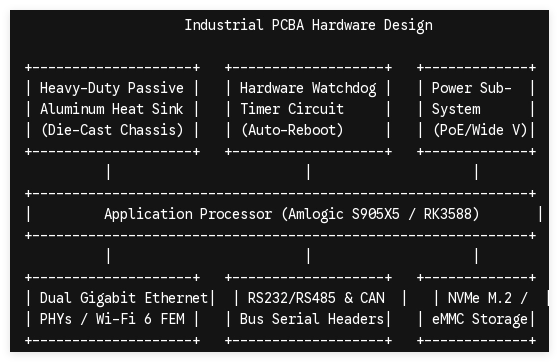Click '(Auto-Reboot)' text
Viewport: 559px width, 362px height.
292,130
